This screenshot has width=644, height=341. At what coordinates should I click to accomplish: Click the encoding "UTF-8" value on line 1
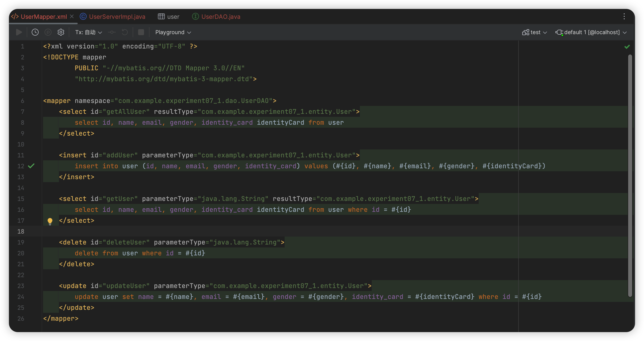pos(172,46)
